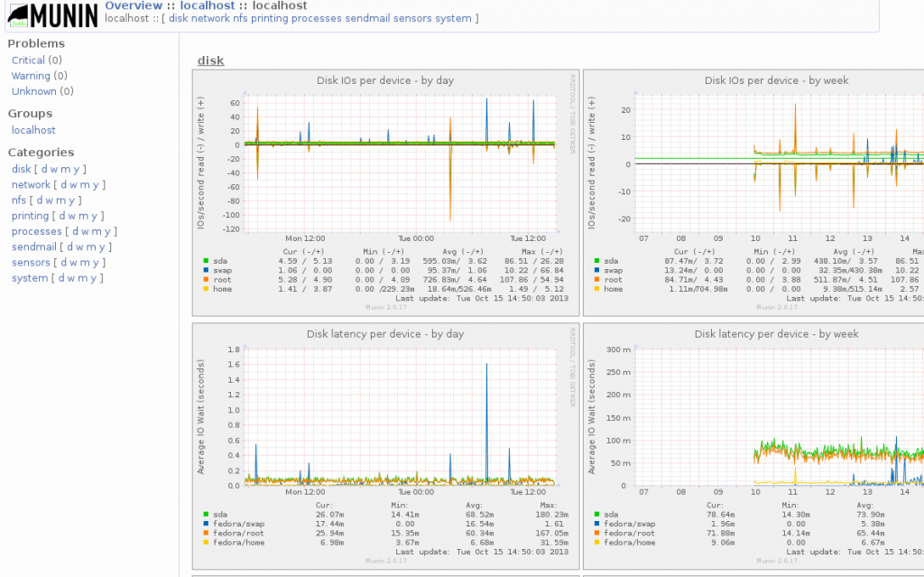
Task: Open the Critical problems list
Action: click(30, 60)
